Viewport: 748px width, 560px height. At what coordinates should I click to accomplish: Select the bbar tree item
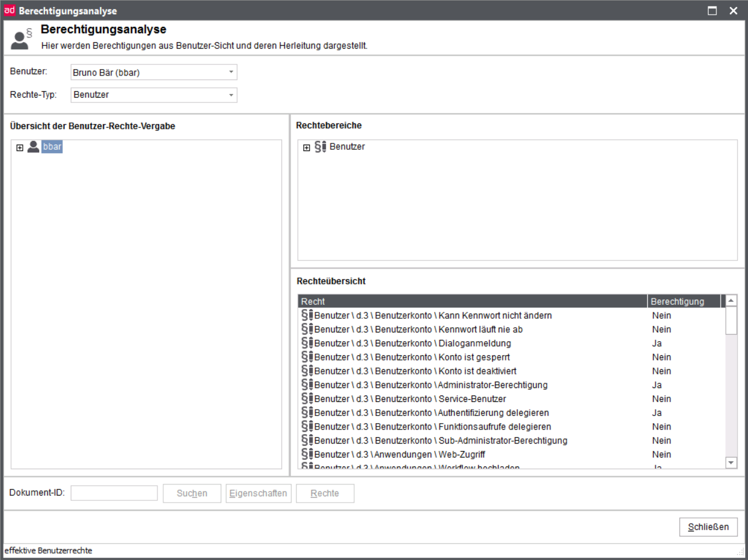pos(52,146)
